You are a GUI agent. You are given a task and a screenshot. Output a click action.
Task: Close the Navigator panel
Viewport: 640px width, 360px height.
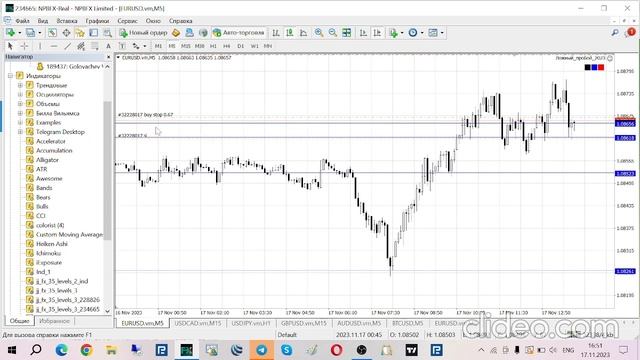(x=108, y=57)
